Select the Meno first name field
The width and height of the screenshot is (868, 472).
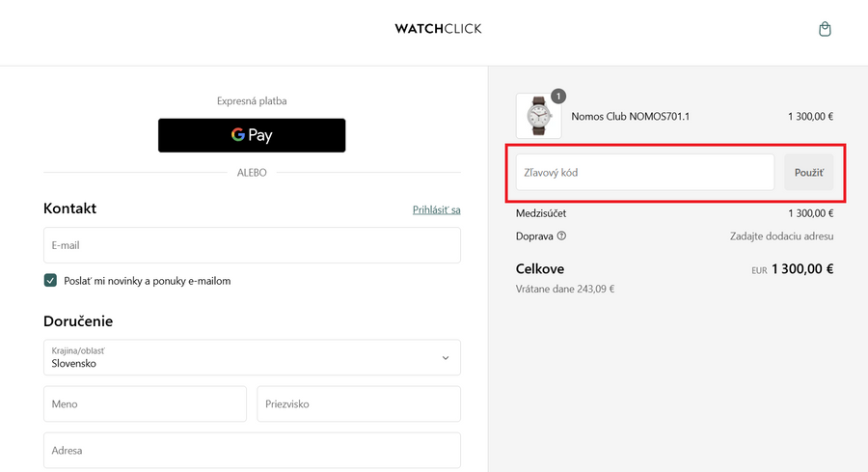145,404
